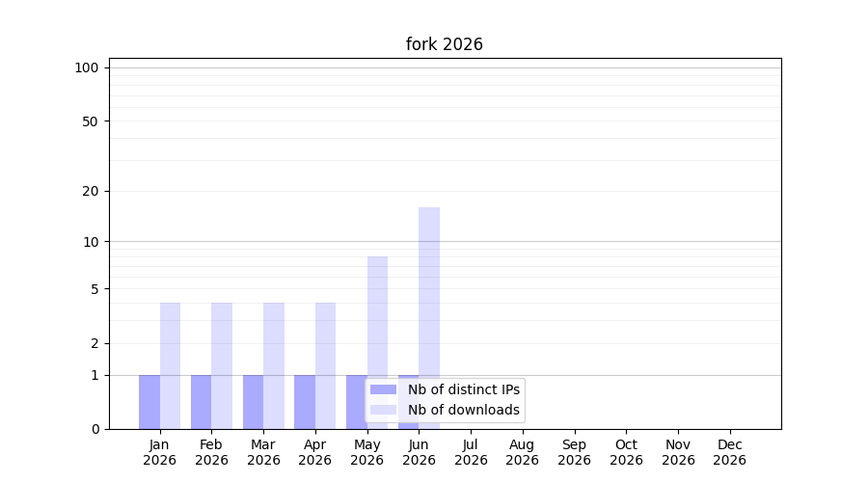Click the Feb 2026 downloads bar
868x482 pixels.
click(x=222, y=365)
